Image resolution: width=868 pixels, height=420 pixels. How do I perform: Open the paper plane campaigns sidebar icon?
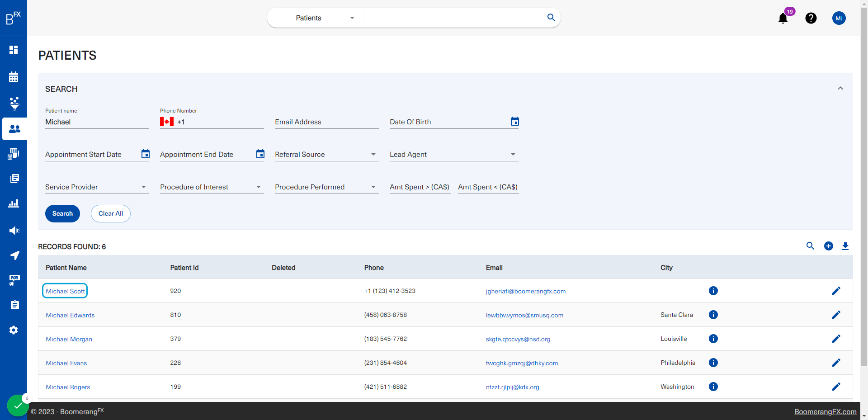click(x=14, y=255)
